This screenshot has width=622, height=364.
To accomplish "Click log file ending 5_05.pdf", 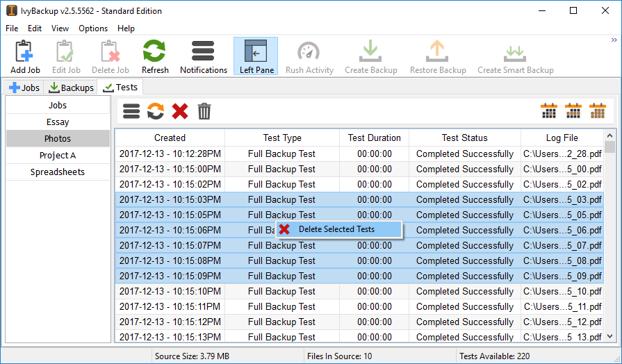I will pyautogui.click(x=562, y=215).
